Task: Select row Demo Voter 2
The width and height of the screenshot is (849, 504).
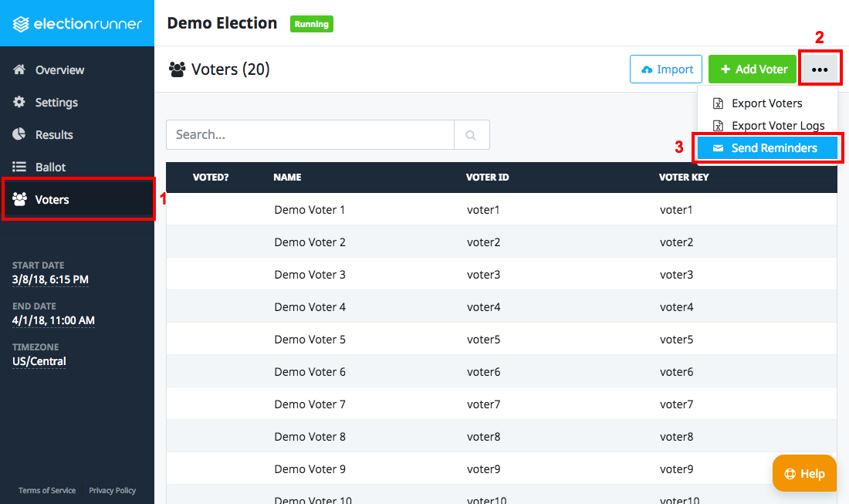Action: 502,242
